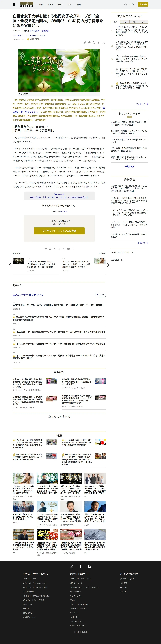This screenshot has width=161, height=644.
Task: Click the lily article hero image
Action: [59, 71]
